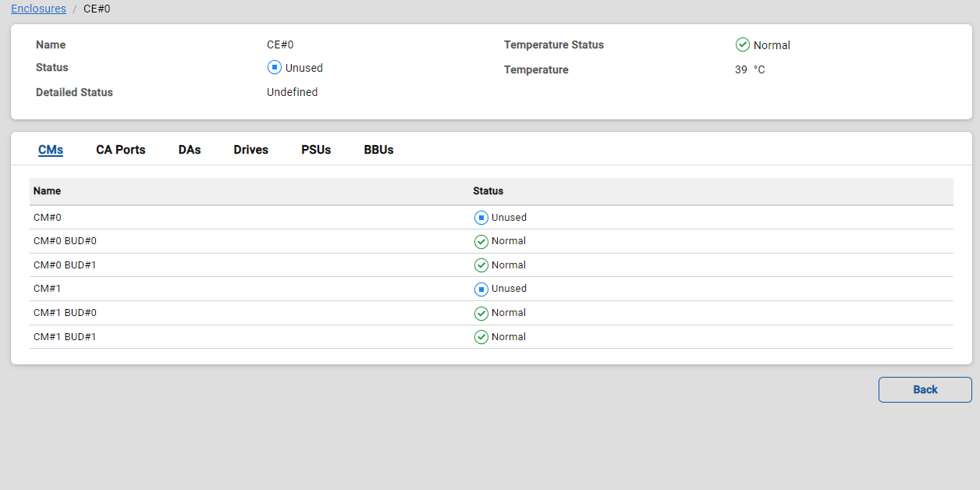Select the CM#0 table row name
Image resolution: width=980 pixels, height=490 pixels.
point(47,218)
